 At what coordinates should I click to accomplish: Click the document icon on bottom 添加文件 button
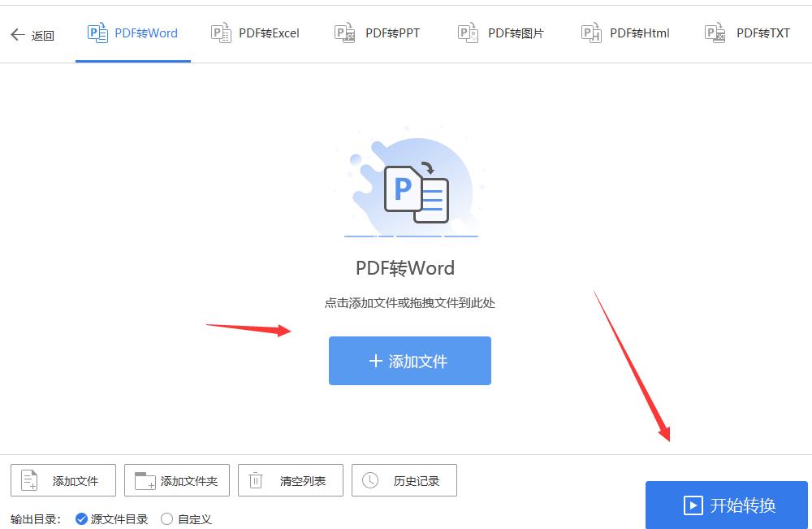coord(28,479)
